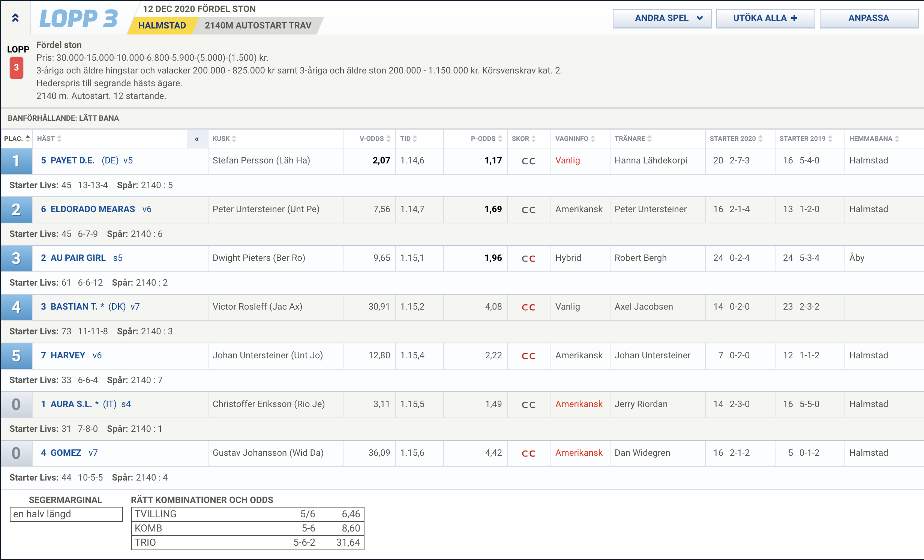Image resolution: width=924 pixels, height=560 pixels.
Task: Click shoe icon for Eldorado Mearas
Action: 528,210
